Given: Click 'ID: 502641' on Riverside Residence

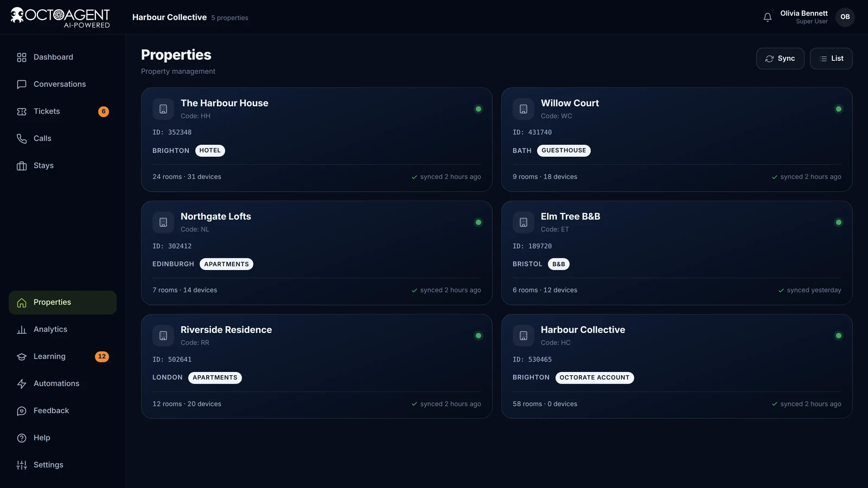Looking at the screenshot, I should [x=172, y=359].
